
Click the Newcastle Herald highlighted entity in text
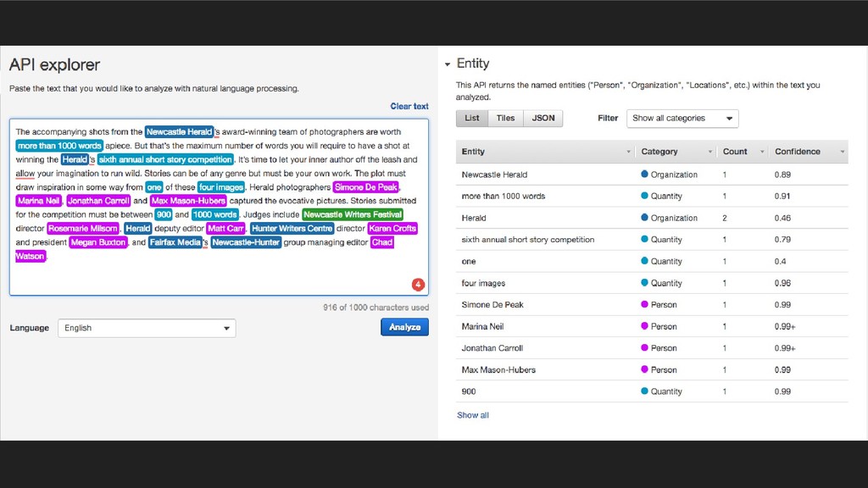tap(180, 131)
